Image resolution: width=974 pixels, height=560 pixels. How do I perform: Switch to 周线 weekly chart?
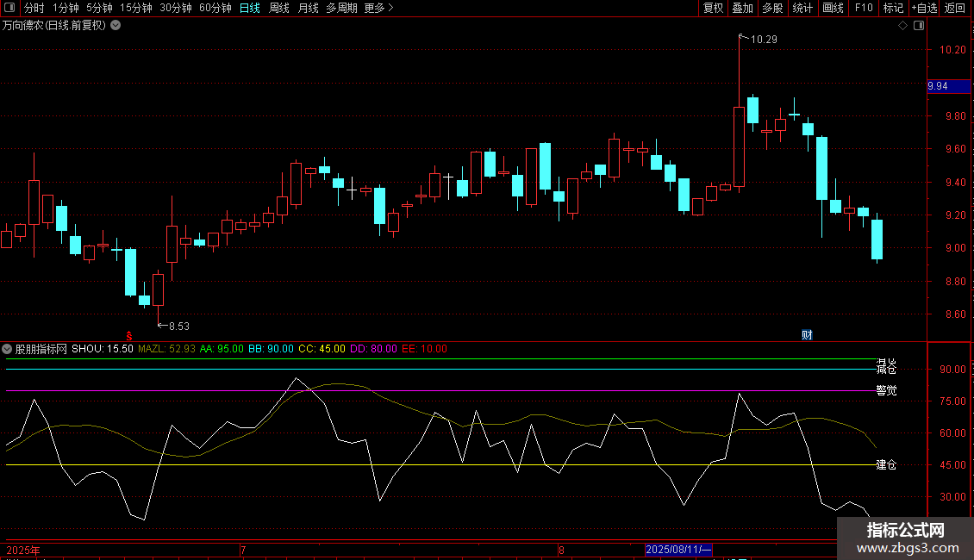tap(279, 8)
